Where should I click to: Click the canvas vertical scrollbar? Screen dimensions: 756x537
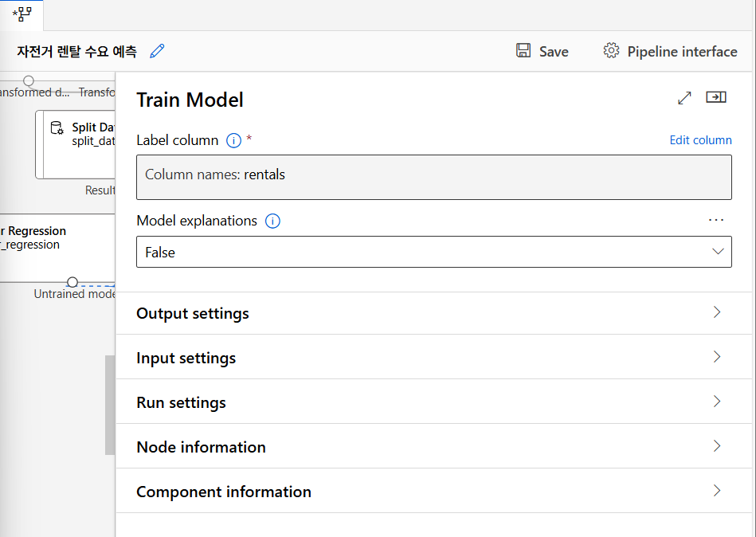tap(110, 405)
